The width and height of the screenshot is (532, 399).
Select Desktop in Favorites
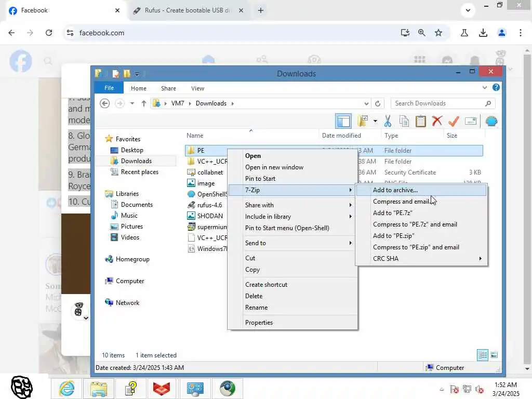click(x=128, y=150)
